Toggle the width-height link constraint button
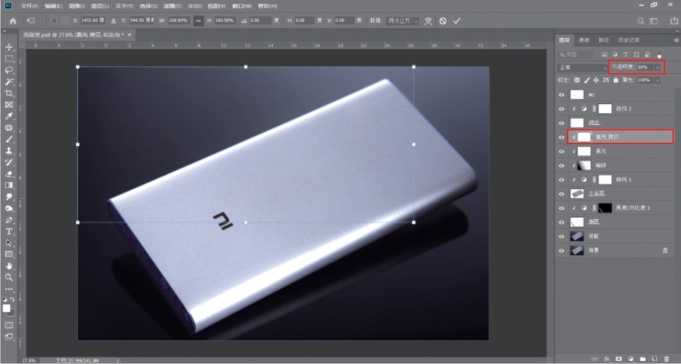This screenshot has height=364, width=681. pyautogui.click(x=198, y=21)
